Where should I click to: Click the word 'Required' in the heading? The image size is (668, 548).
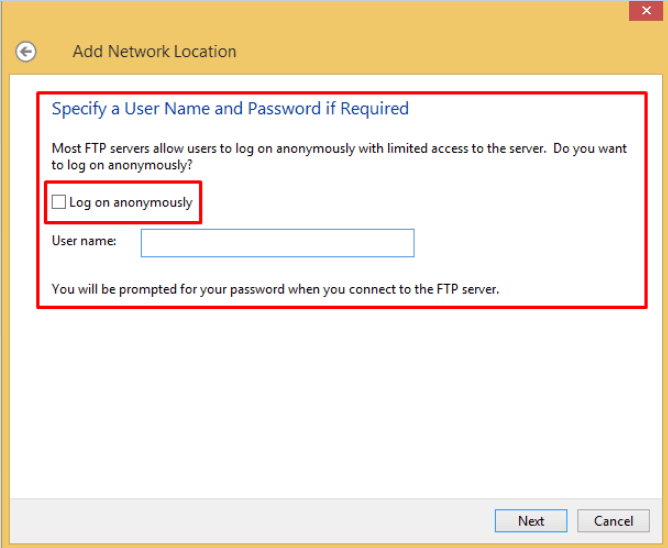click(374, 109)
